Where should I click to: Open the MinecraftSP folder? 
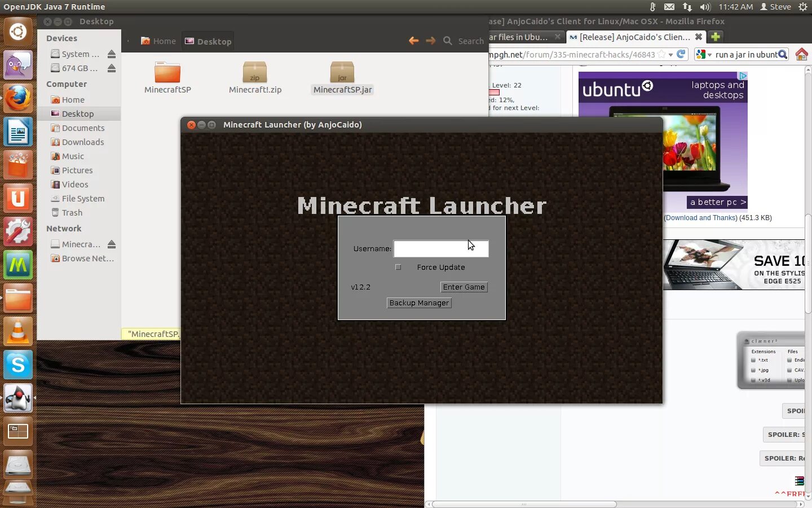[x=167, y=78]
